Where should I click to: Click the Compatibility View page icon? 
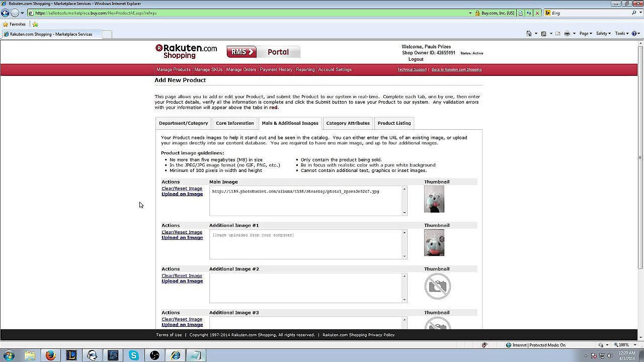(521, 13)
